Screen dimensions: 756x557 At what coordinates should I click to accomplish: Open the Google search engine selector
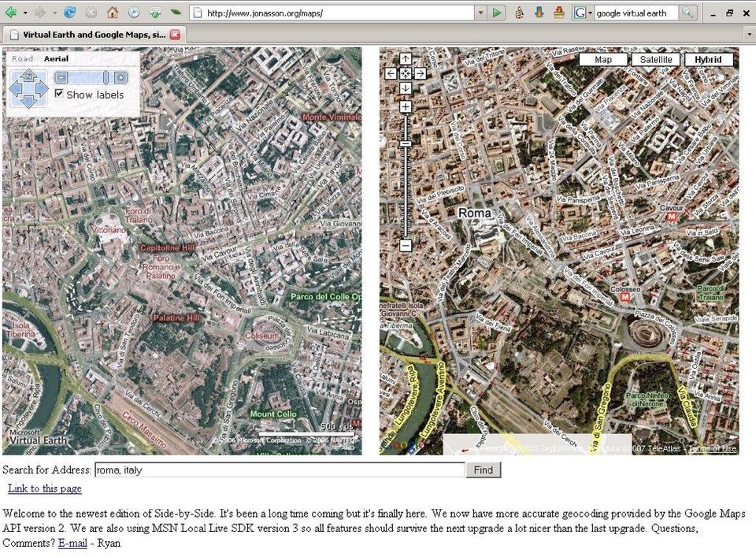[583, 13]
